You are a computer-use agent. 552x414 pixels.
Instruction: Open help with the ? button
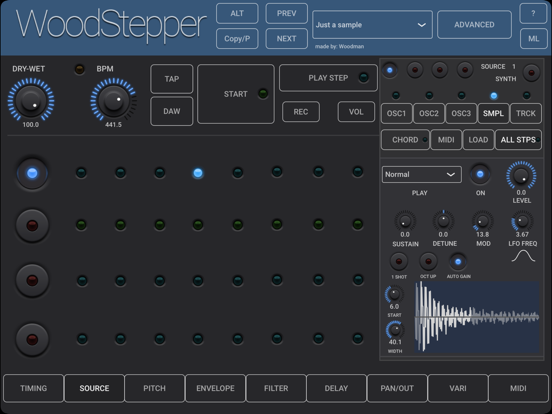coord(533,13)
